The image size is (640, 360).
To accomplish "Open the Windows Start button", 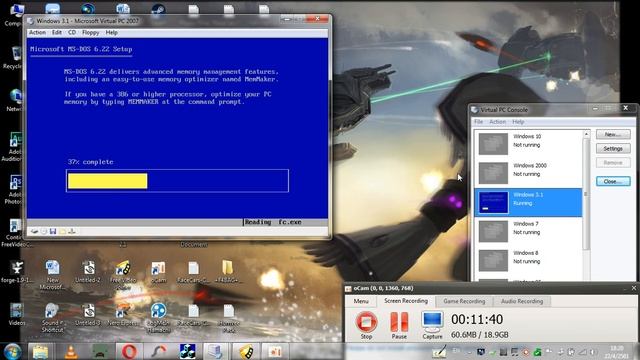I will (x=12, y=351).
